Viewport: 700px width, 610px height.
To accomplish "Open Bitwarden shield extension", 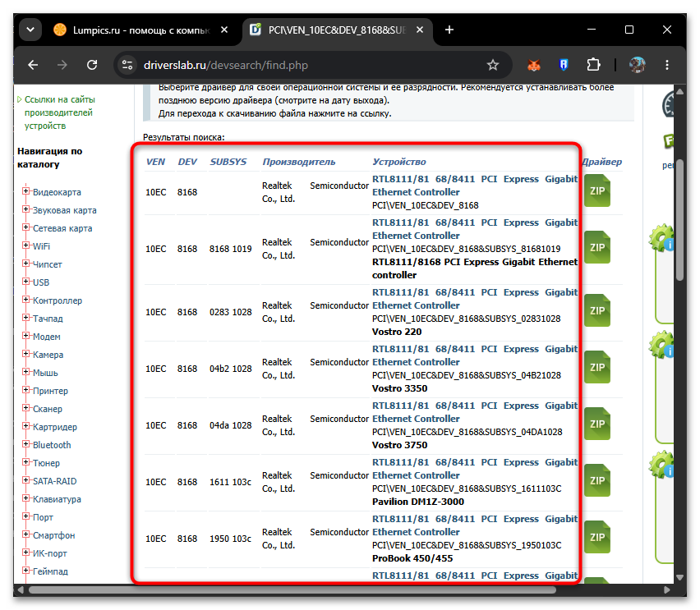I will click(x=564, y=65).
